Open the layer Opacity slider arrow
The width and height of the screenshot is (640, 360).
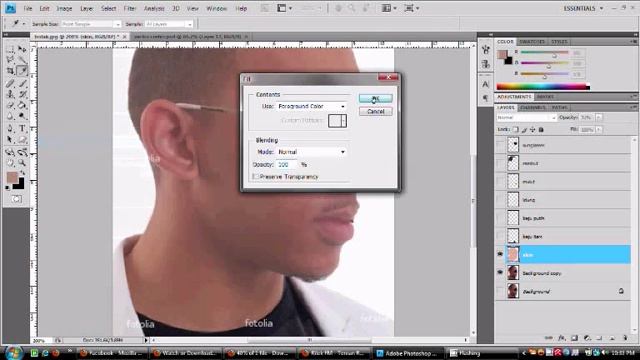point(598,118)
